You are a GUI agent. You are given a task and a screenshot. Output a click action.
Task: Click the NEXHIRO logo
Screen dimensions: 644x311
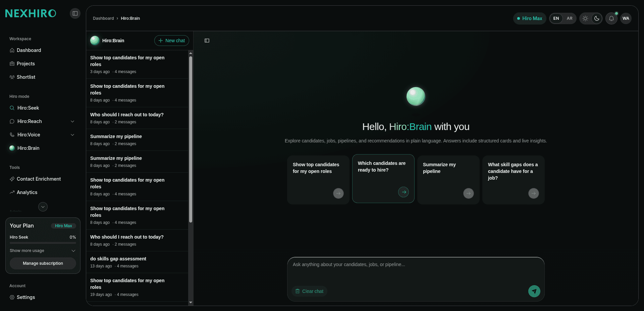click(x=31, y=13)
